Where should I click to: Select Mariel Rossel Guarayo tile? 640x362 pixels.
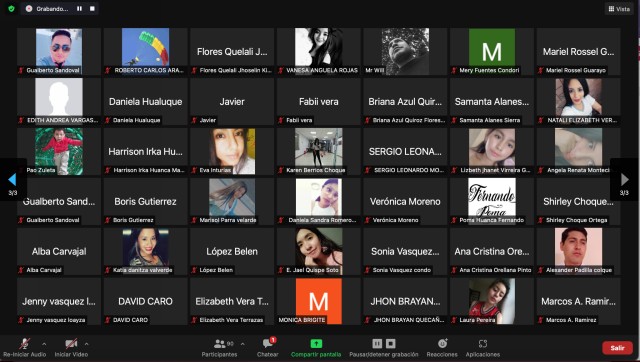578,51
